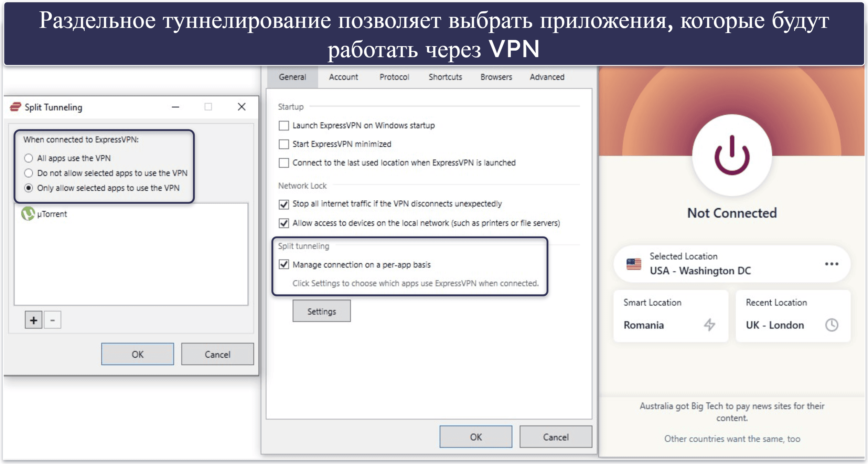Viewport: 868px width, 464px height.
Task: Click 'Other countries want the same, too' link
Action: pos(732,439)
